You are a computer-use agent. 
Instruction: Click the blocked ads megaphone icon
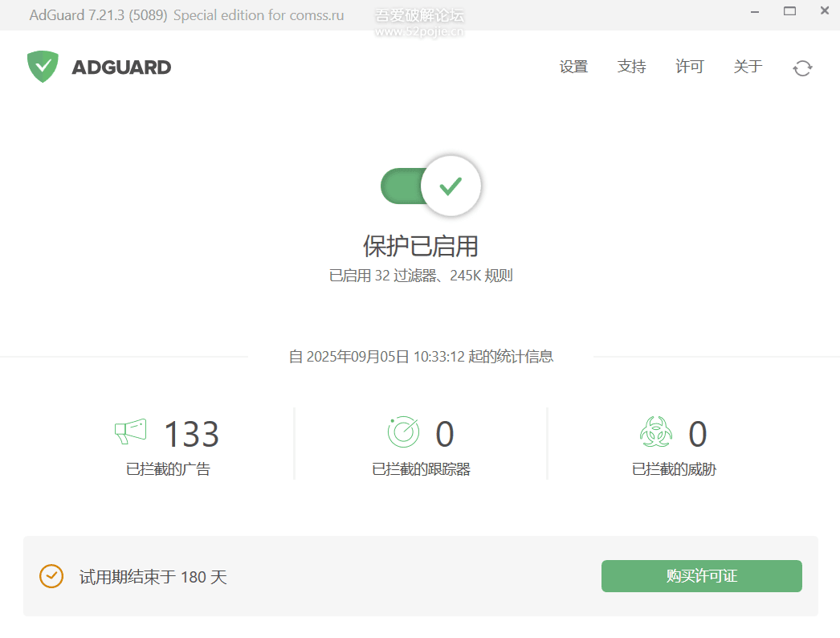(x=131, y=431)
